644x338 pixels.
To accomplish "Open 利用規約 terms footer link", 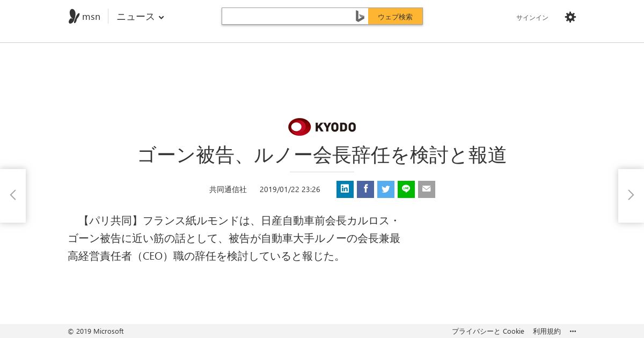I will pyautogui.click(x=547, y=332).
